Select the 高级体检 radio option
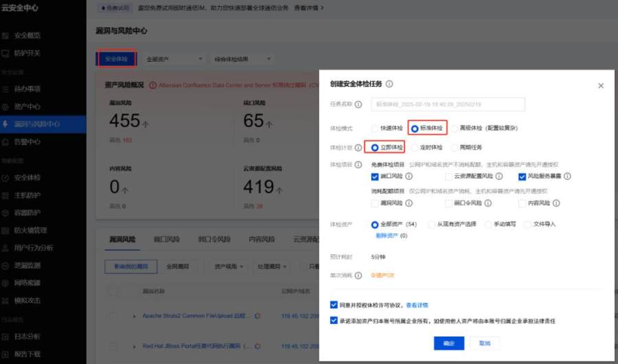Viewport: 618px width, 364px height. pos(455,128)
